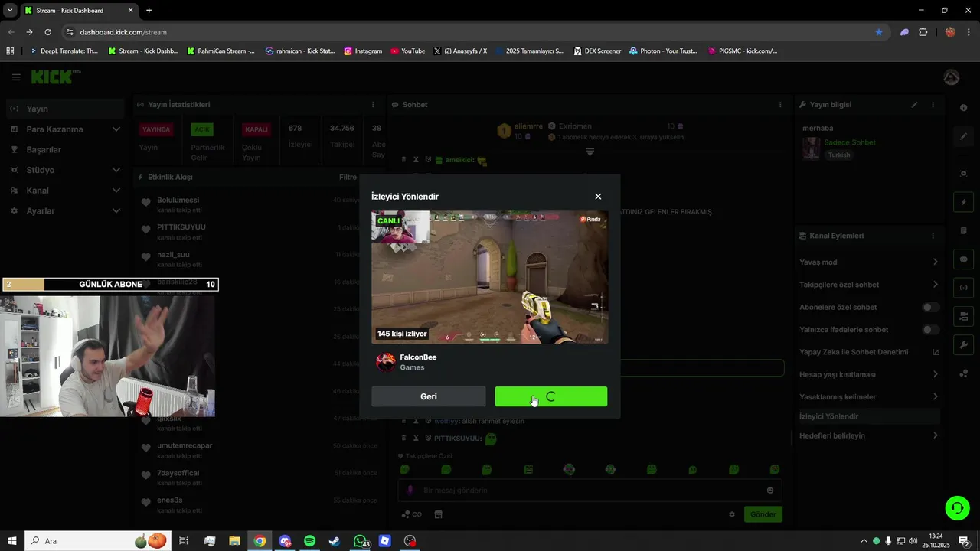The width and height of the screenshot is (980, 551).
Task: Click Sadece Sohbet category link
Action: click(849, 142)
